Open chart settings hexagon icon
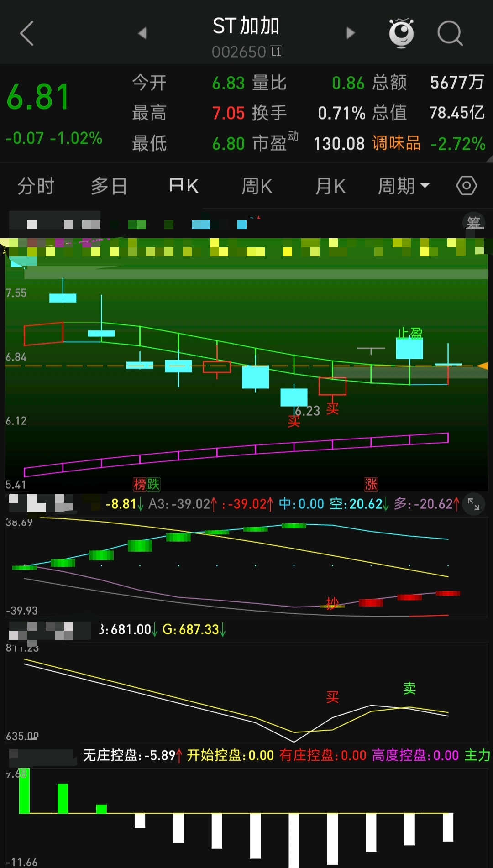The image size is (493, 868). pos(467,186)
